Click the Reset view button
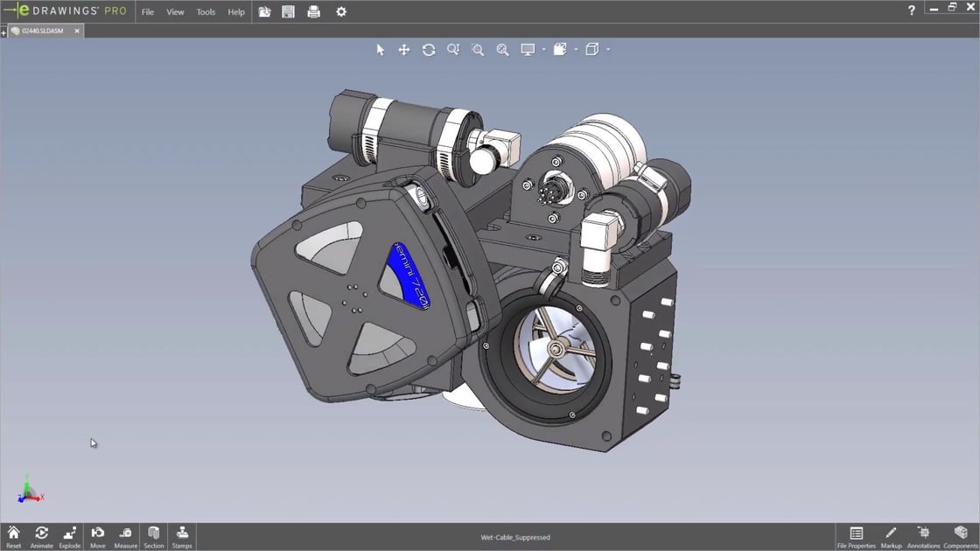This screenshot has height=551, width=980. (14, 534)
